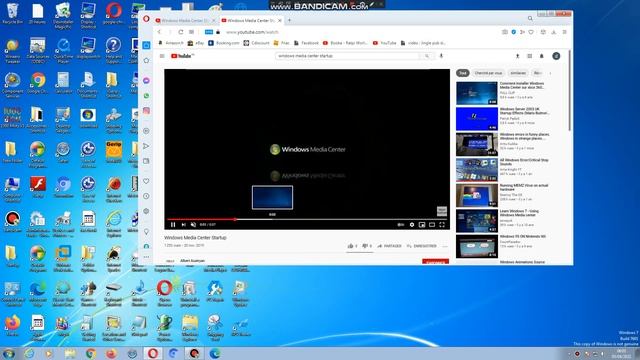
Task: Open the first recommended video thumbnail
Action: click(x=477, y=93)
